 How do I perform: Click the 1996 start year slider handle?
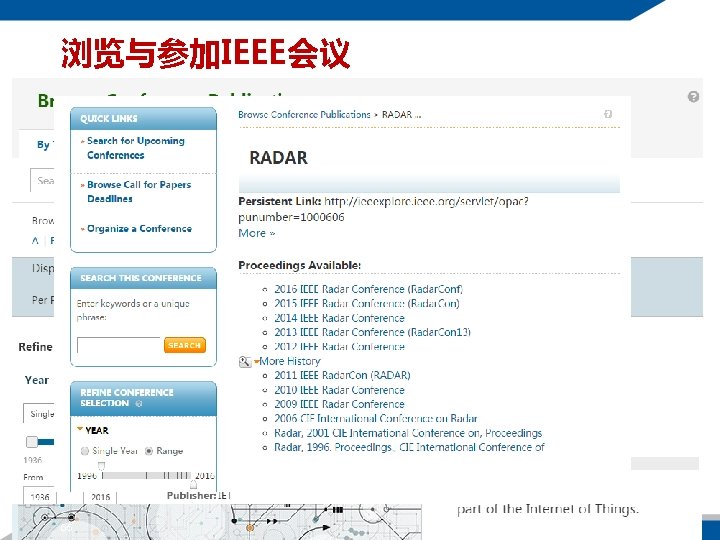click(x=101, y=467)
